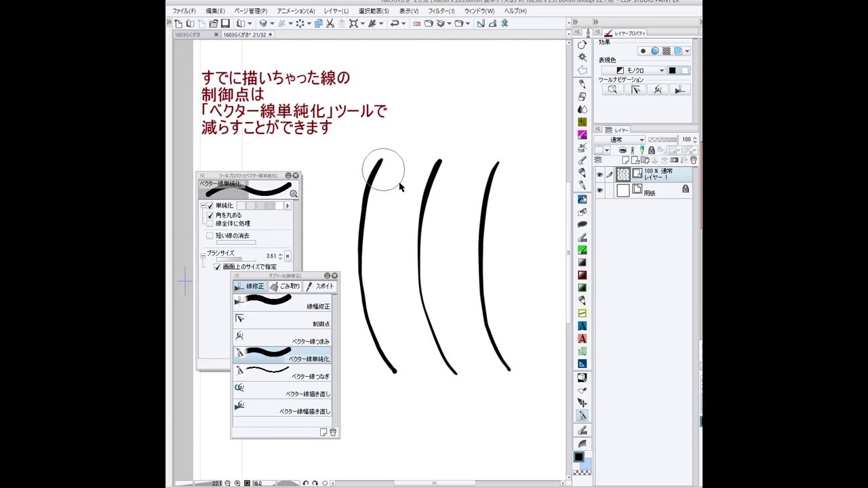868x488 pixels.
Task: Click the layer opacity slider
Action: point(663,140)
